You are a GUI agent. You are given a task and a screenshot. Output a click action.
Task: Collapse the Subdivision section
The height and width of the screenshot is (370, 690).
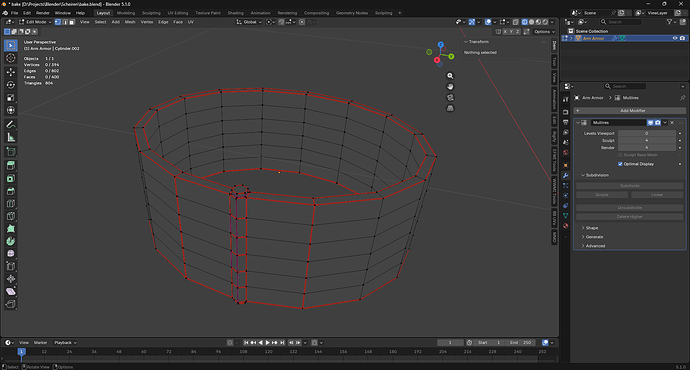(583, 175)
